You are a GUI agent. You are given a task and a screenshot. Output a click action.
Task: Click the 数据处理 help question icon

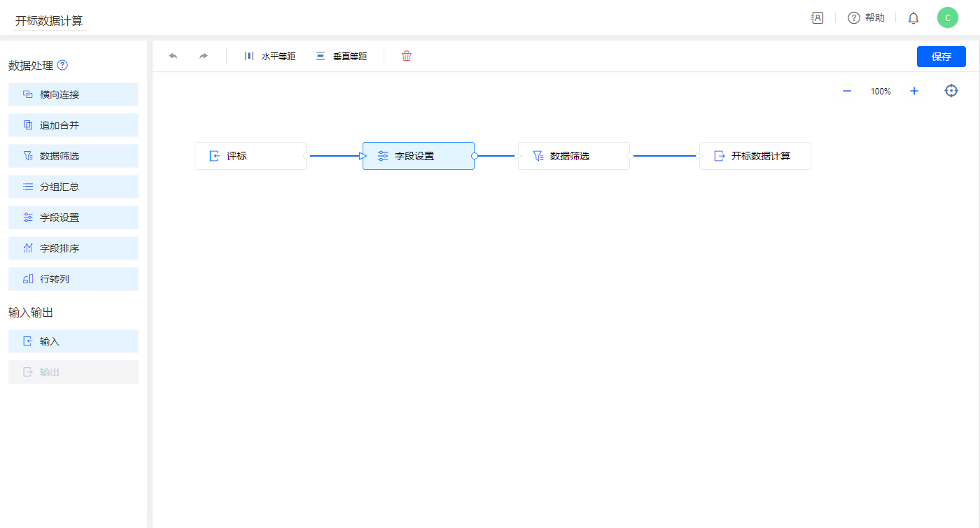[x=62, y=65]
